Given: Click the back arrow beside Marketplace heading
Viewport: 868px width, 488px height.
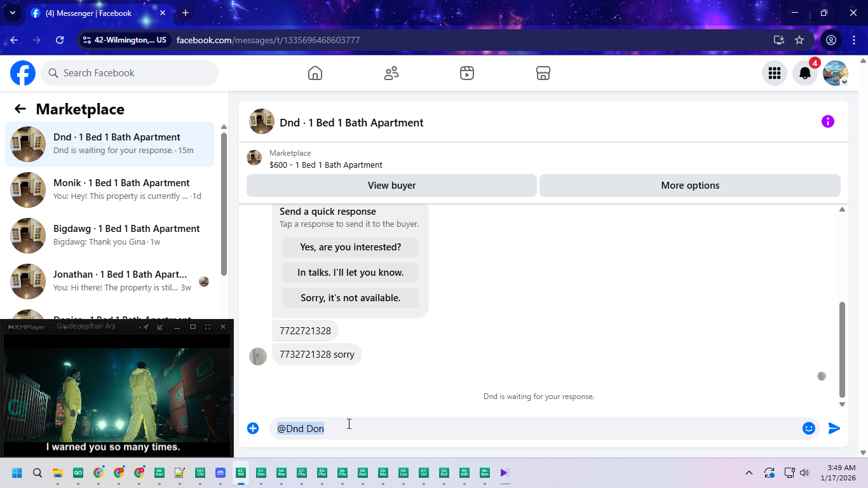Looking at the screenshot, I should [20, 109].
